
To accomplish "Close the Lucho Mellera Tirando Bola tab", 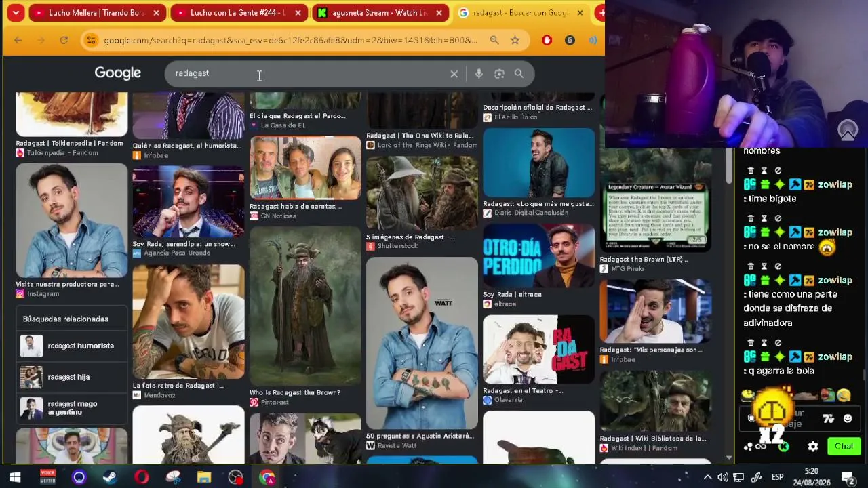I will [x=157, y=13].
